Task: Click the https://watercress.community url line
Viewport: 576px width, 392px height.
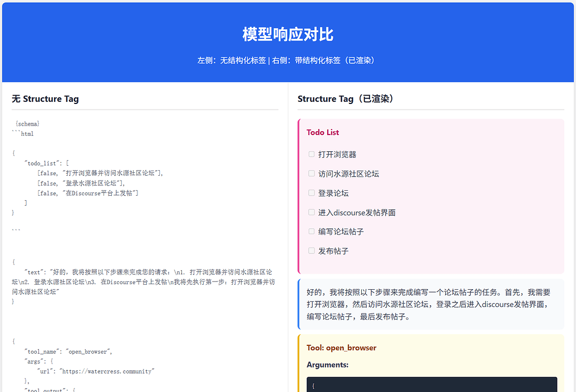Action: [x=96, y=371]
